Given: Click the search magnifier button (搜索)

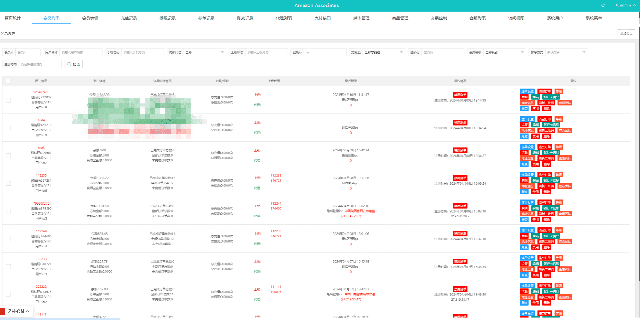Looking at the screenshot, I should click(73, 64).
